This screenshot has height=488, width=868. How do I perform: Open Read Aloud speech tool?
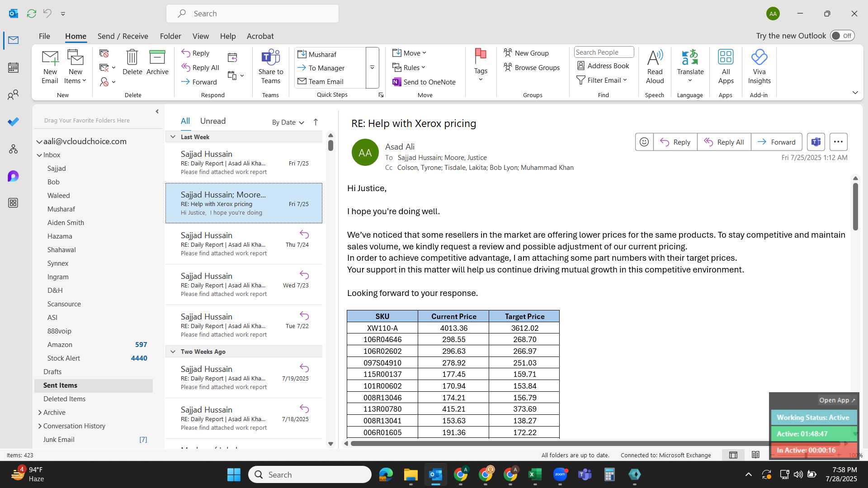(x=655, y=67)
